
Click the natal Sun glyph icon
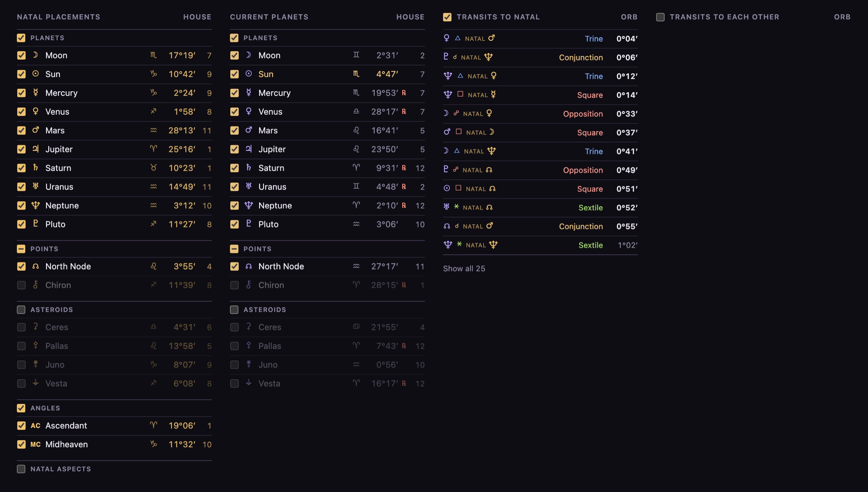(x=35, y=74)
